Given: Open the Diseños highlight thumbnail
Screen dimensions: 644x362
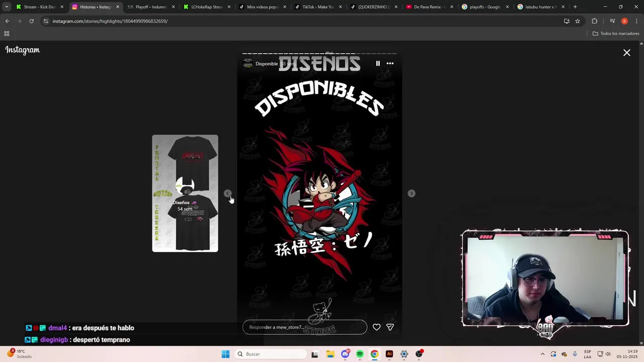Looking at the screenshot, I should (x=185, y=193).
